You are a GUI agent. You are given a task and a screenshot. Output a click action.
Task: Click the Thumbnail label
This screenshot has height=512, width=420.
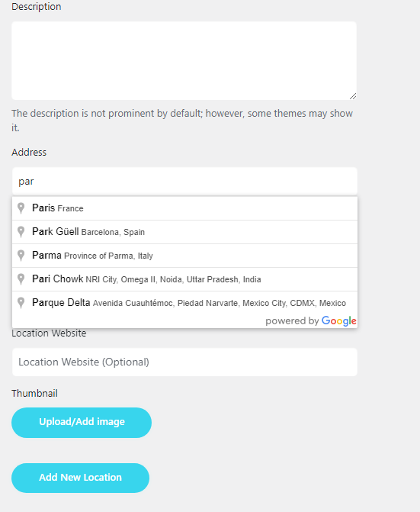pyautogui.click(x=34, y=393)
